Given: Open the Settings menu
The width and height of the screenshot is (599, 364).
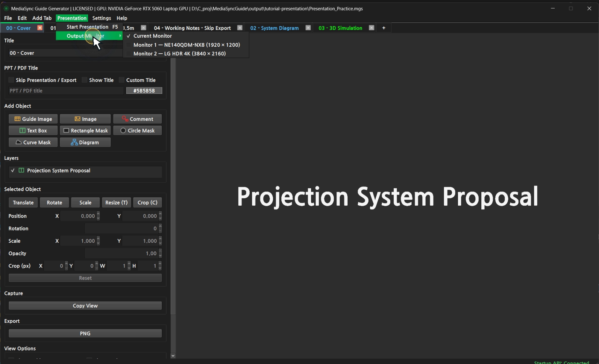Looking at the screenshot, I should click(102, 18).
